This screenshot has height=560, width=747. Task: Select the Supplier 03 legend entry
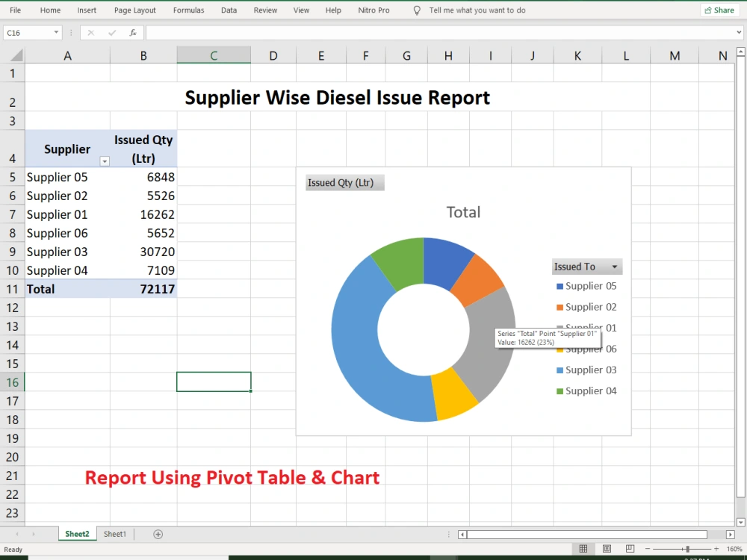coord(586,370)
